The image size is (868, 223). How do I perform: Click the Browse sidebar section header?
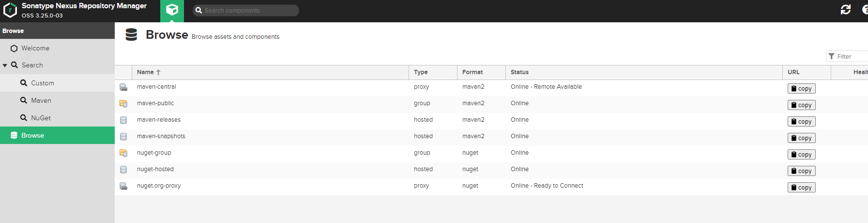pyautogui.click(x=57, y=31)
